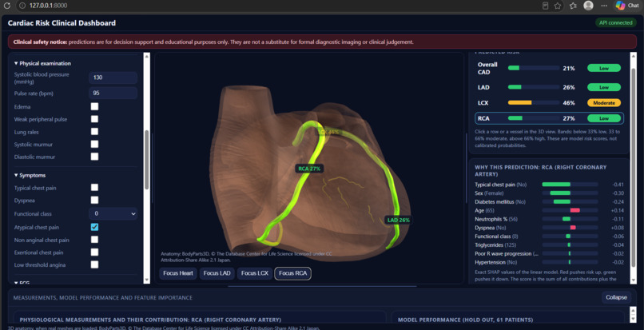
Task: Expand the ECG section
Action: (21, 282)
